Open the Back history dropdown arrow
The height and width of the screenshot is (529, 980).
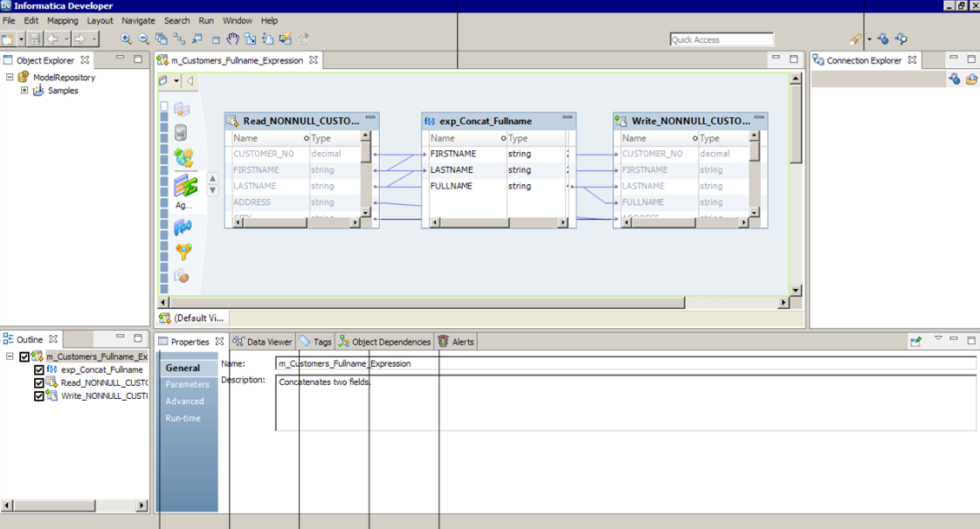(66, 38)
